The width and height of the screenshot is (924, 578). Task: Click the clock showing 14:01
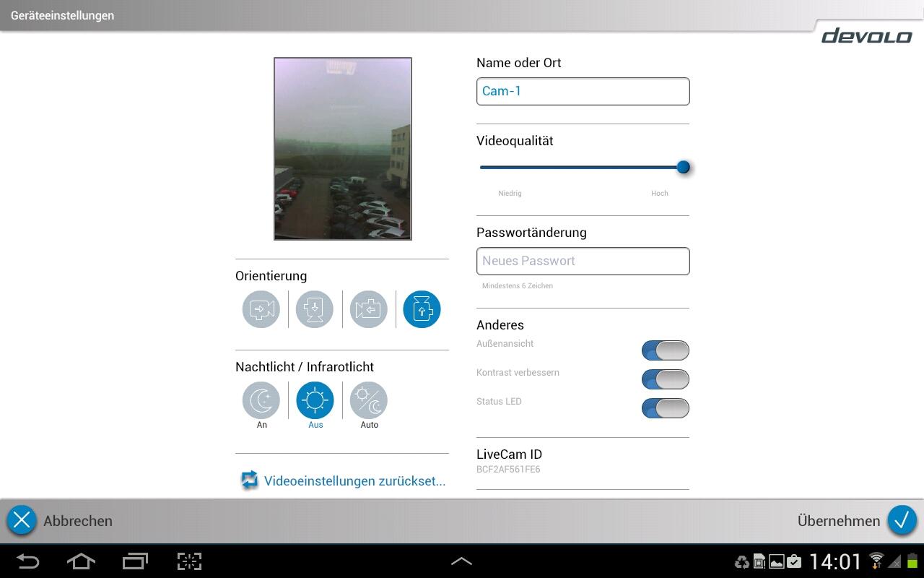coord(836,561)
